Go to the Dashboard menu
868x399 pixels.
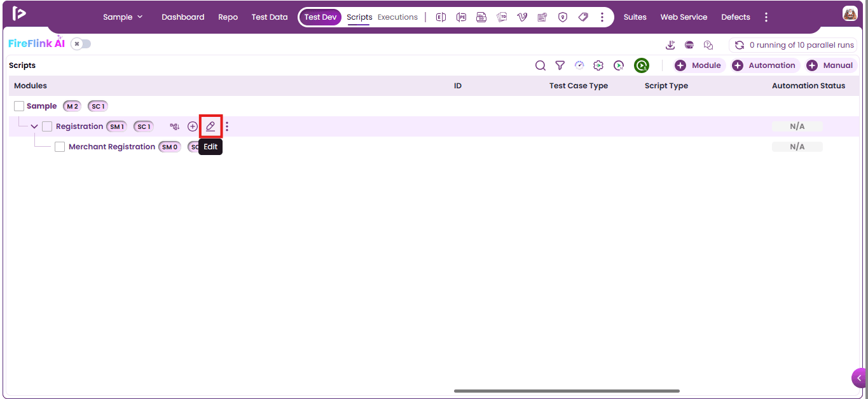click(x=183, y=17)
